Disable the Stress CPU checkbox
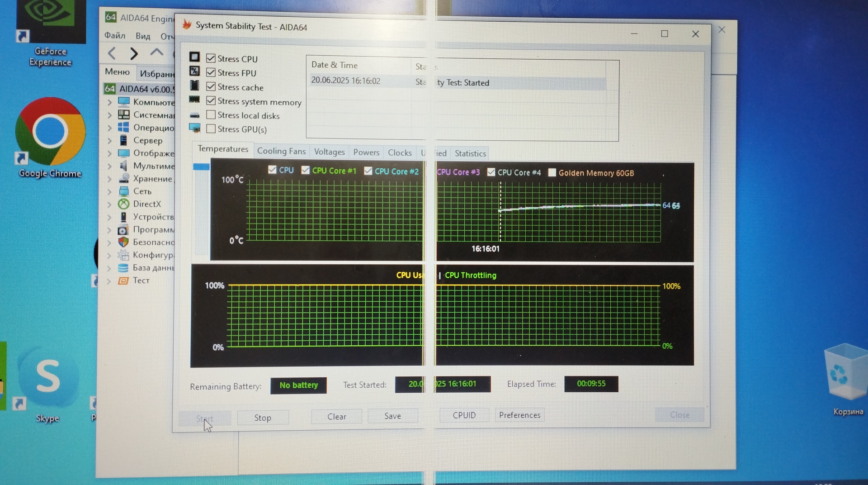Image resolution: width=868 pixels, height=485 pixels. 211,58
